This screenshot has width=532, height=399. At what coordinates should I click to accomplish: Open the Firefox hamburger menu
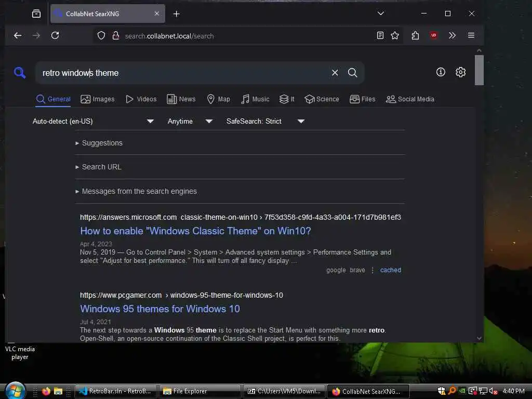click(x=471, y=35)
